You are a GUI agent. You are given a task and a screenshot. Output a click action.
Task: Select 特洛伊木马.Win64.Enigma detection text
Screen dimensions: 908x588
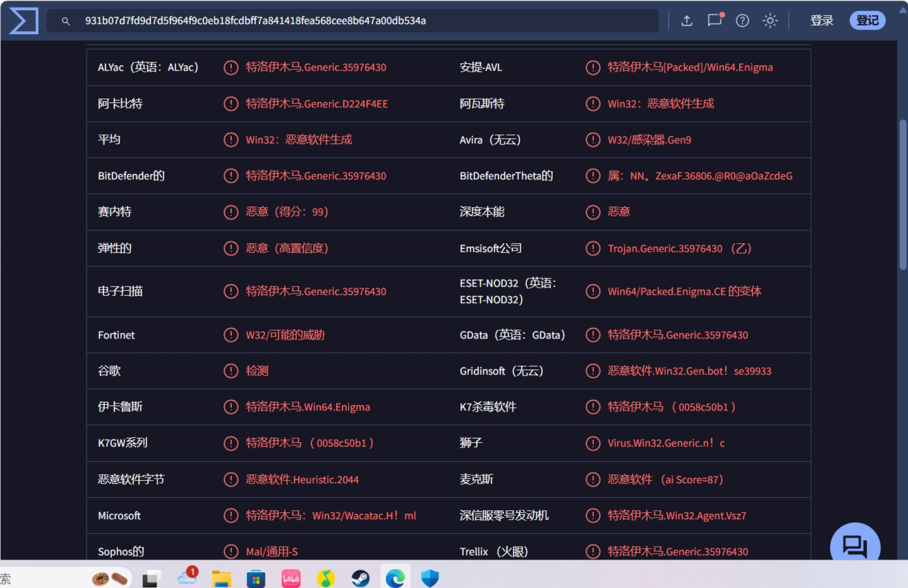click(308, 407)
